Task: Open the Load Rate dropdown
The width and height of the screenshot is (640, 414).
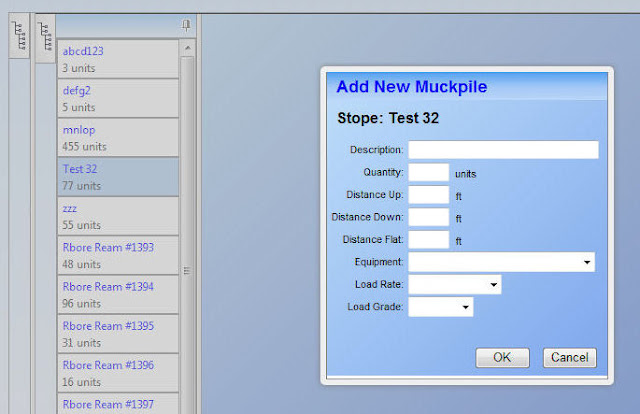Action: (x=455, y=285)
